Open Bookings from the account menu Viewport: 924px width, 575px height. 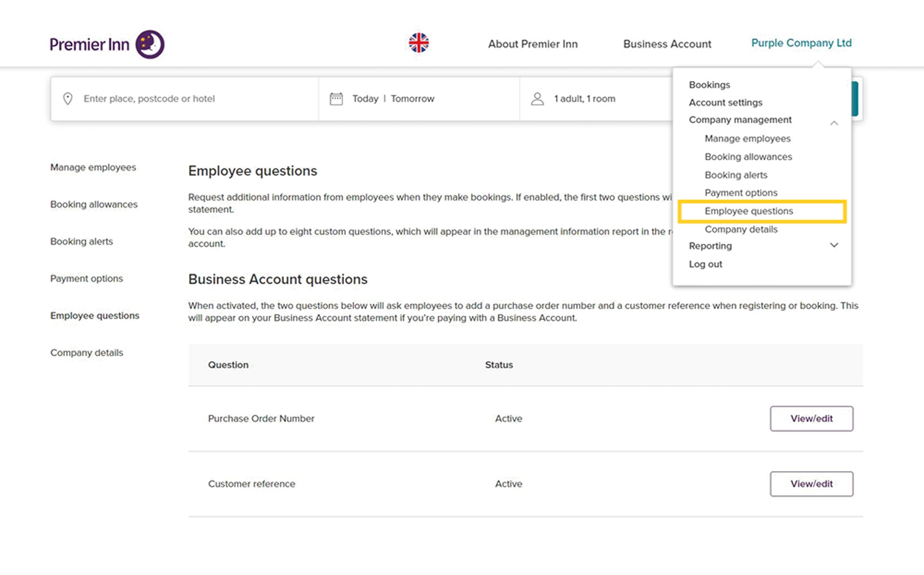click(x=709, y=85)
